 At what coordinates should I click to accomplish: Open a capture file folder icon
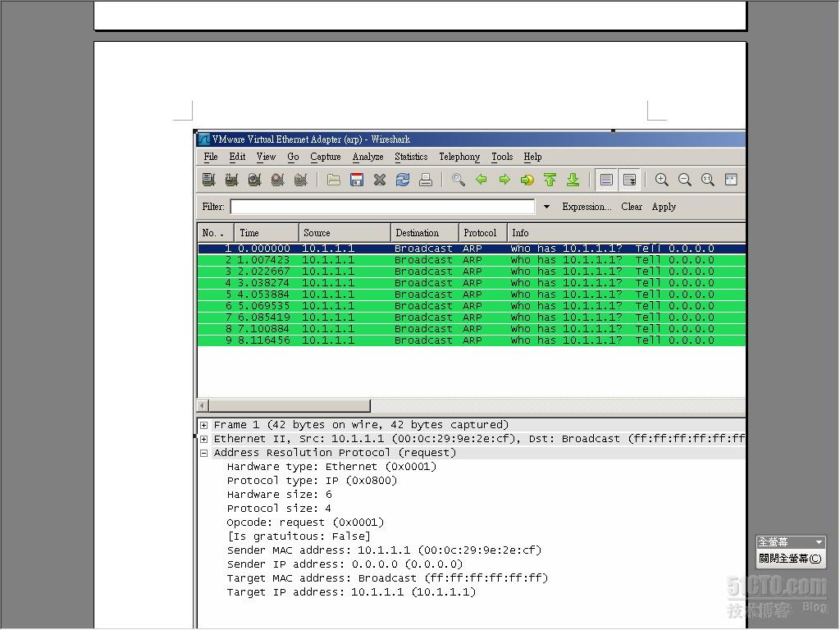[x=334, y=180]
